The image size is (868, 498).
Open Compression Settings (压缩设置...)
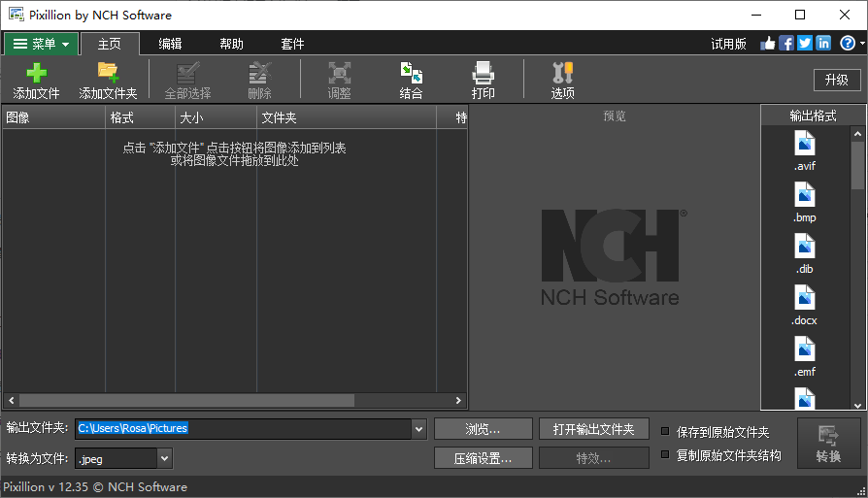click(484, 458)
